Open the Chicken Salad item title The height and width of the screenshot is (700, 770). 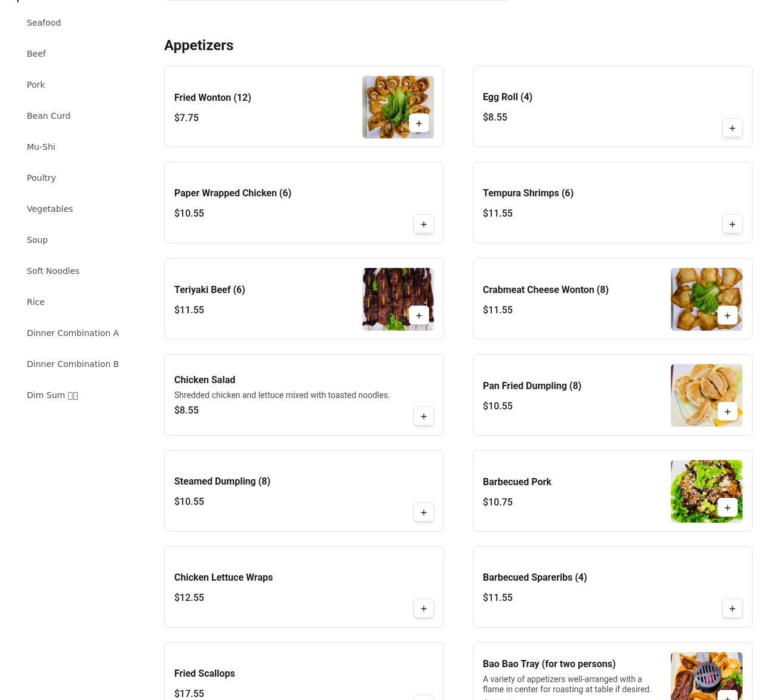[x=205, y=380]
